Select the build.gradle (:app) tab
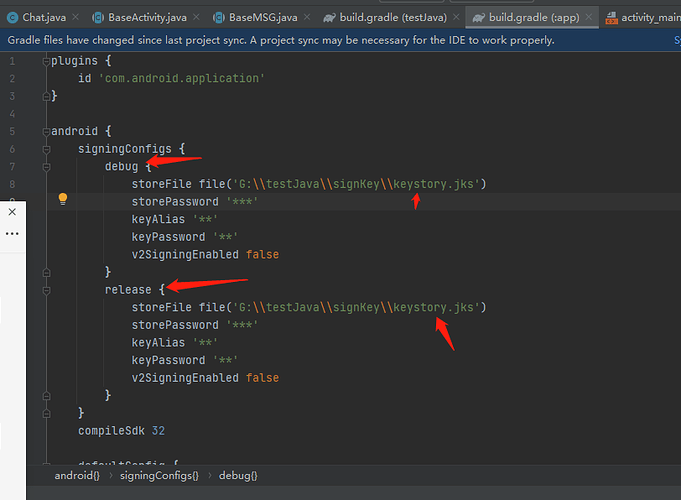The width and height of the screenshot is (681, 500). (534, 17)
